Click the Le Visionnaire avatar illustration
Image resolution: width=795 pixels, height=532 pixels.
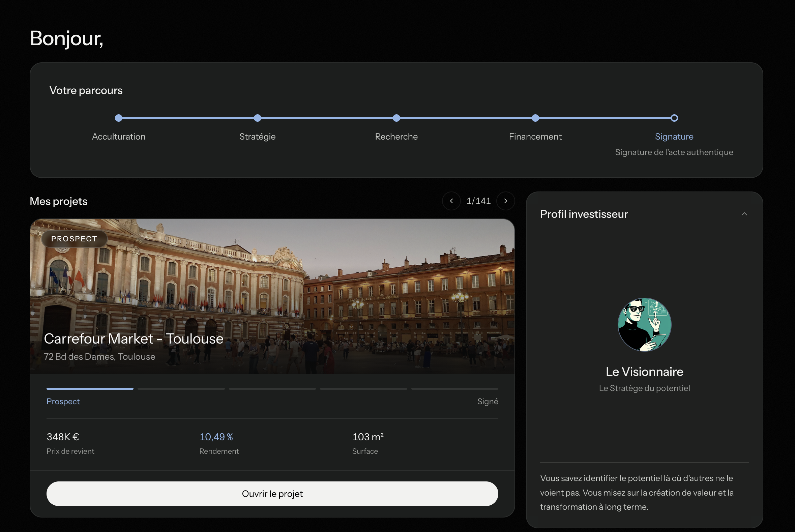coord(644,325)
